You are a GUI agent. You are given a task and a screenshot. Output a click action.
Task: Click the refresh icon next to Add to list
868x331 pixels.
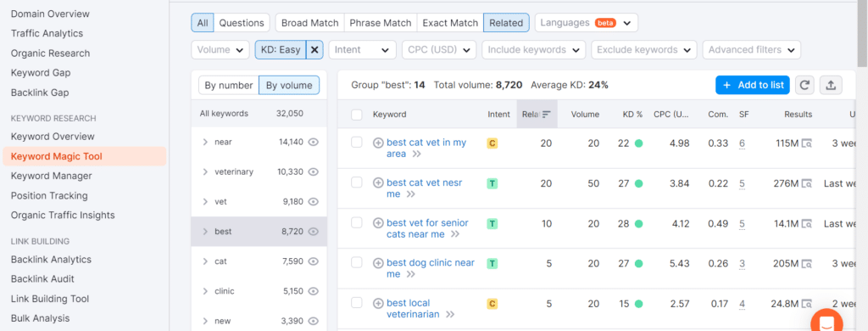pyautogui.click(x=804, y=85)
